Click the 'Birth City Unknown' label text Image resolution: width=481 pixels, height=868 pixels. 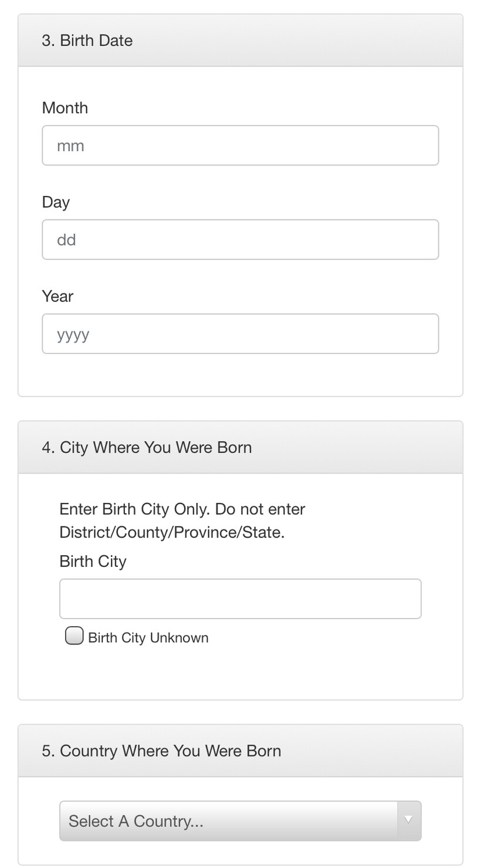[148, 638]
